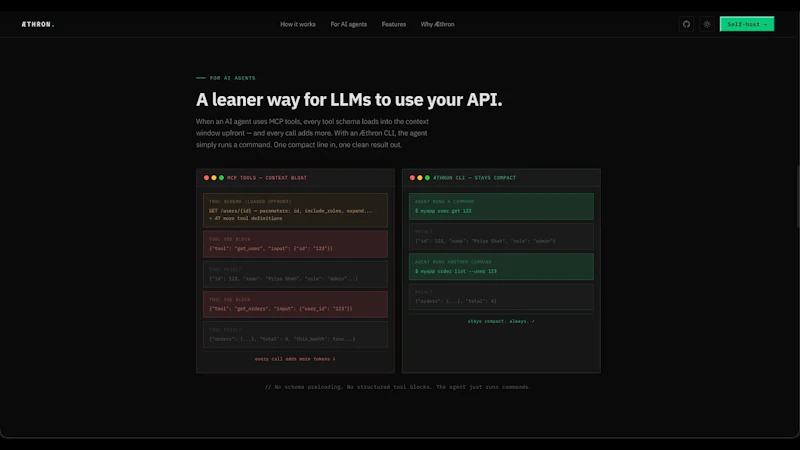Click the '$ myapp user get 123' command
Image resolution: width=800 pixels, height=450 pixels.
[x=443, y=211]
